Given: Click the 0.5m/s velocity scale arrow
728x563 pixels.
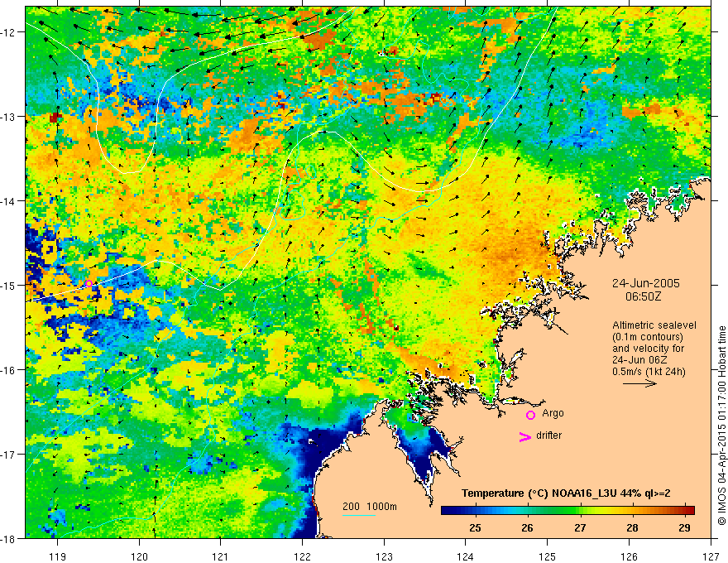Looking at the screenshot, I should coord(639,383).
